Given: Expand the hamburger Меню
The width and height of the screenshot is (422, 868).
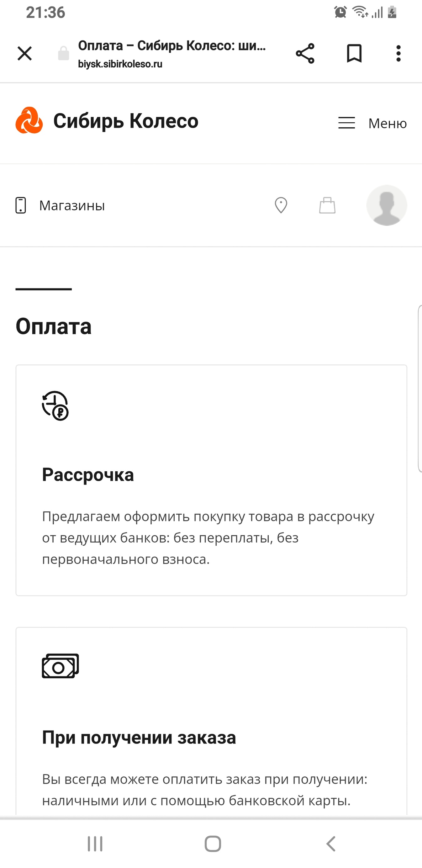Looking at the screenshot, I should pyautogui.click(x=372, y=123).
